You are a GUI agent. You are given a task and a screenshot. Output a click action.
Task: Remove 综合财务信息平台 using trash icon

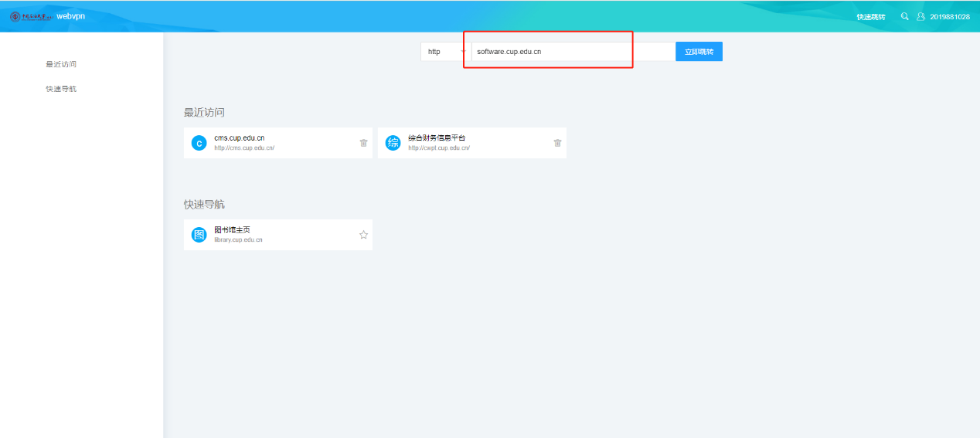(x=557, y=143)
